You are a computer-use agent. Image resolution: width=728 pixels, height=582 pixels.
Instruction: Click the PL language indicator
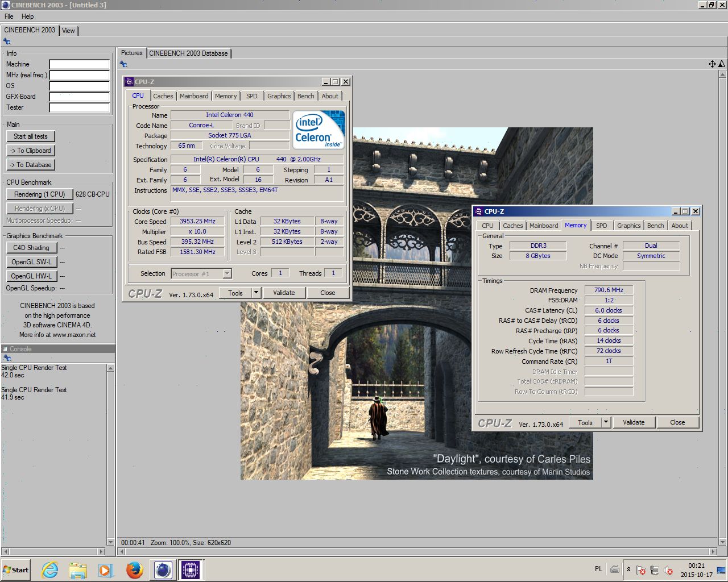(x=598, y=569)
